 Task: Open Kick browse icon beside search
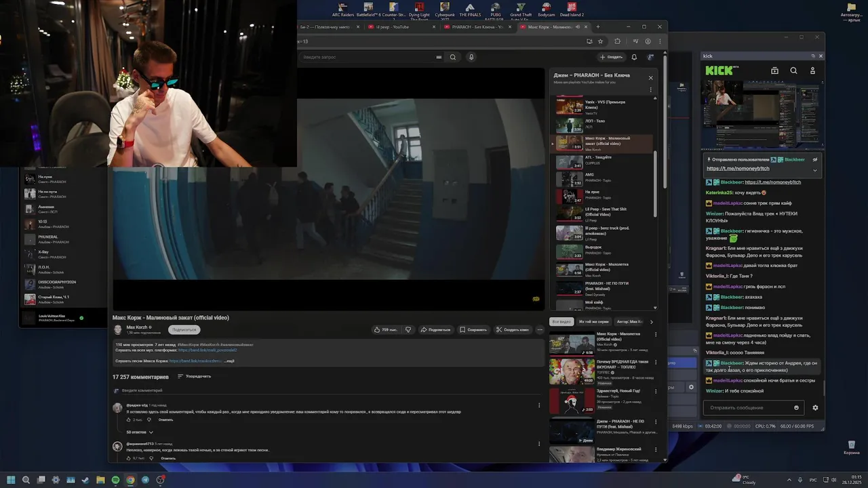[774, 70]
